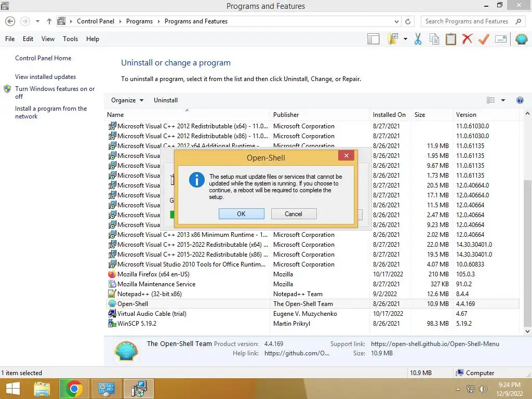Select WinSCP 5.19.2 entry
The image size is (532, 399).
[312, 323]
